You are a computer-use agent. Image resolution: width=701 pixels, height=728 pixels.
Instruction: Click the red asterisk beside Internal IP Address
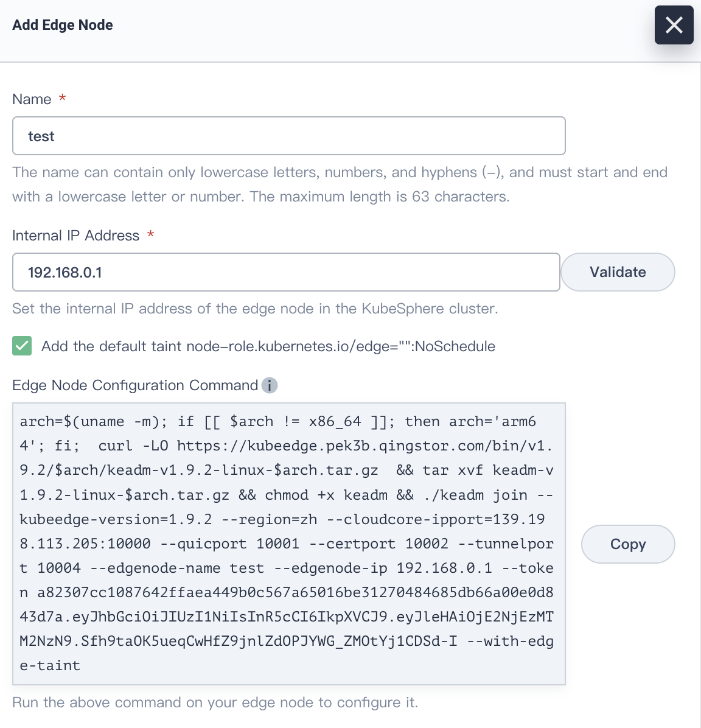[151, 235]
